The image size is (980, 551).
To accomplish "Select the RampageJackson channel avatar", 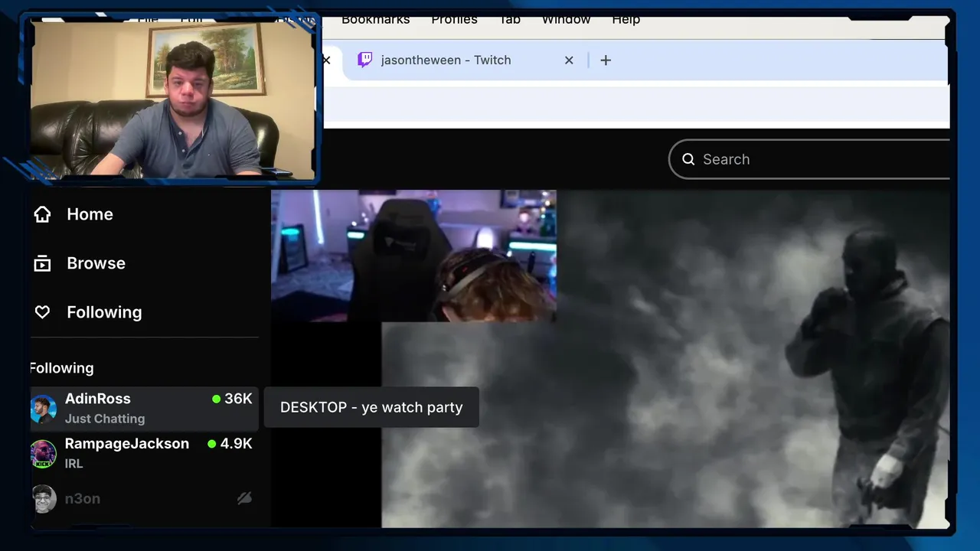I will coord(44,454).
